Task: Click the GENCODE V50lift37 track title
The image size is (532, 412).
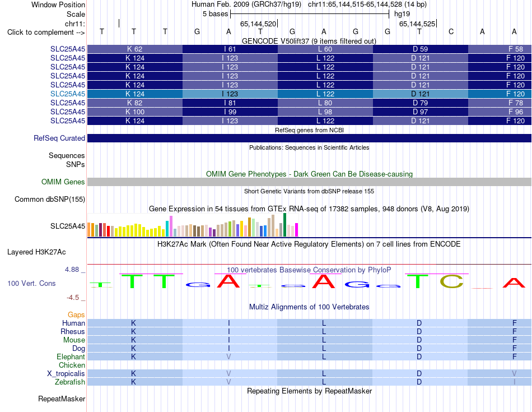Action: coord(309,41)
